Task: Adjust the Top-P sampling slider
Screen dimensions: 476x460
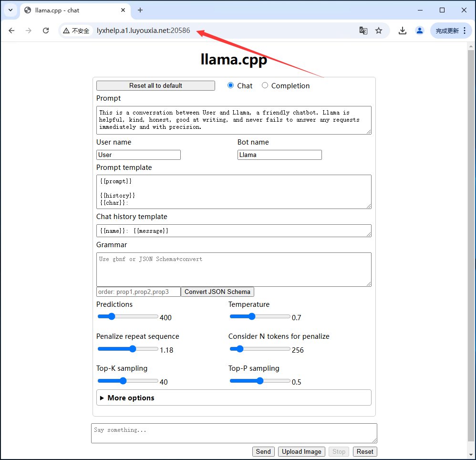Action: click(260, 381)
